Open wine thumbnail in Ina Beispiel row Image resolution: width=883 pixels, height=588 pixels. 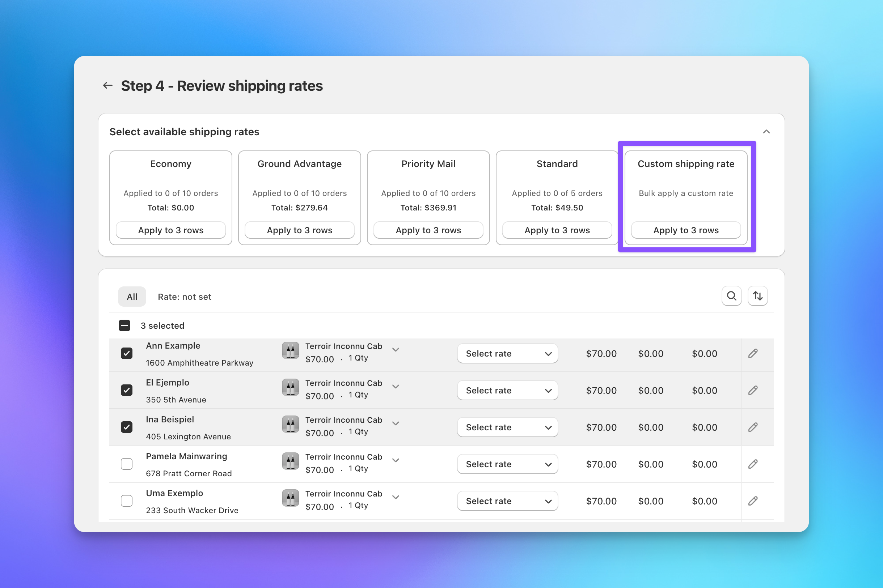click(x=291, y=424)
